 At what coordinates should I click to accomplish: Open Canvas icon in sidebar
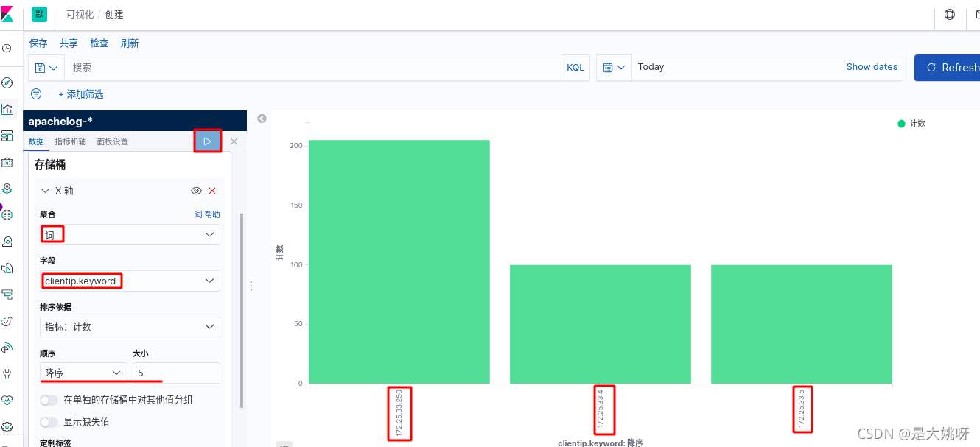coord(7,162)
